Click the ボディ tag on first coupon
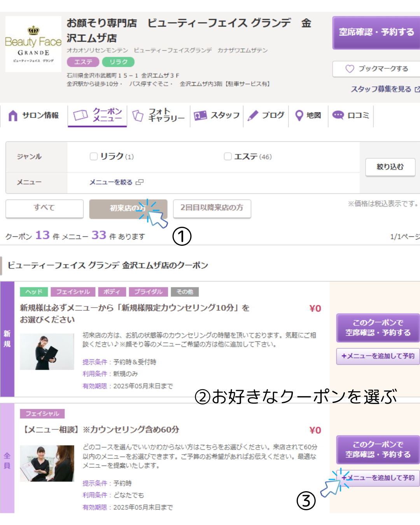This screenshot has width=420, height=525. click(x=112, y=292)
